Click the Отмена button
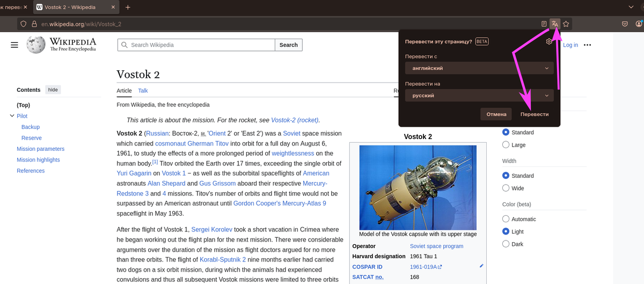The image size is (644, 284). pos(496,114)
